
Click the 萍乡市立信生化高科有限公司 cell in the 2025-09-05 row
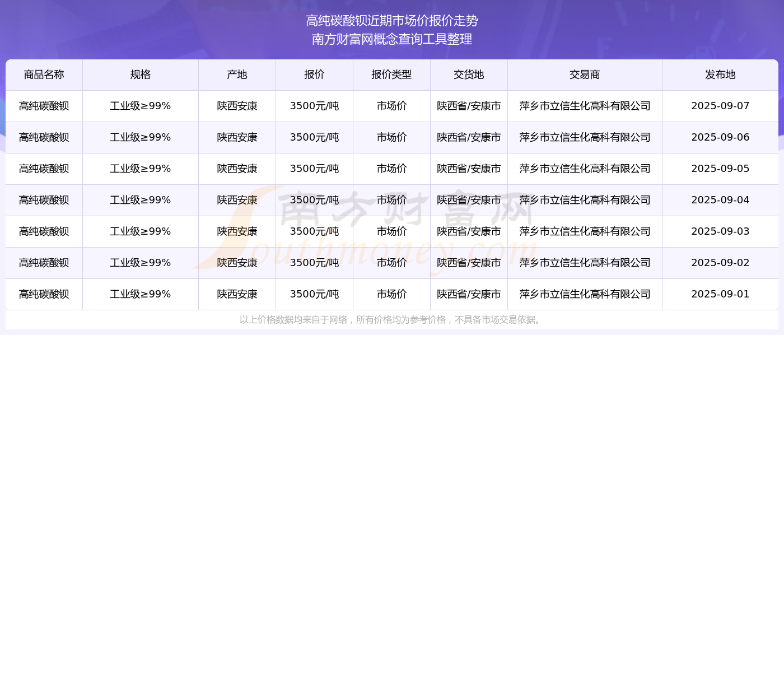click(585, 169)
